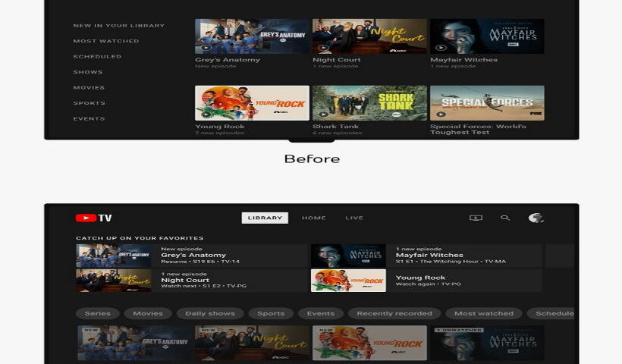This screenshot has width=622, height=364.
Task: Open Young Rock Watch again row
Action: coord(426,281)
